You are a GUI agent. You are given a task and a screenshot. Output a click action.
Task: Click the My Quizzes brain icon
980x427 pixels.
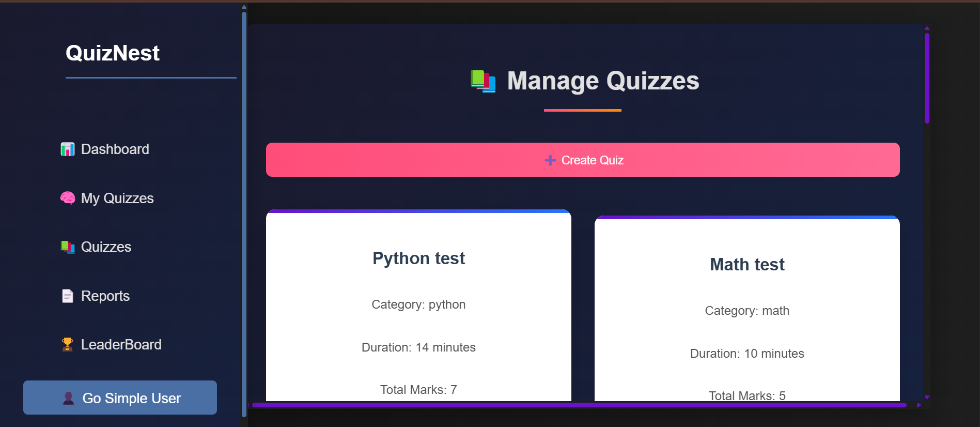click(x=68, y=198)
